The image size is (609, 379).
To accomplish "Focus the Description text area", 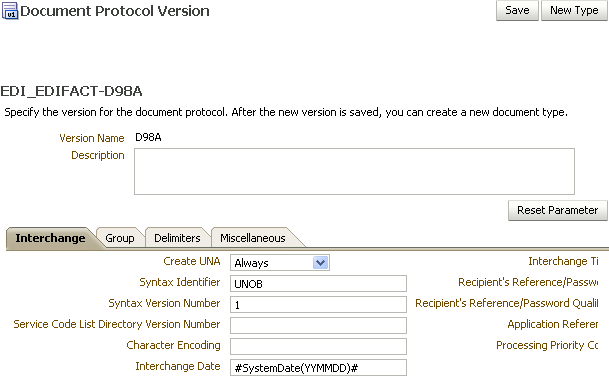I will pyautogui.click(x=354, y=171).
